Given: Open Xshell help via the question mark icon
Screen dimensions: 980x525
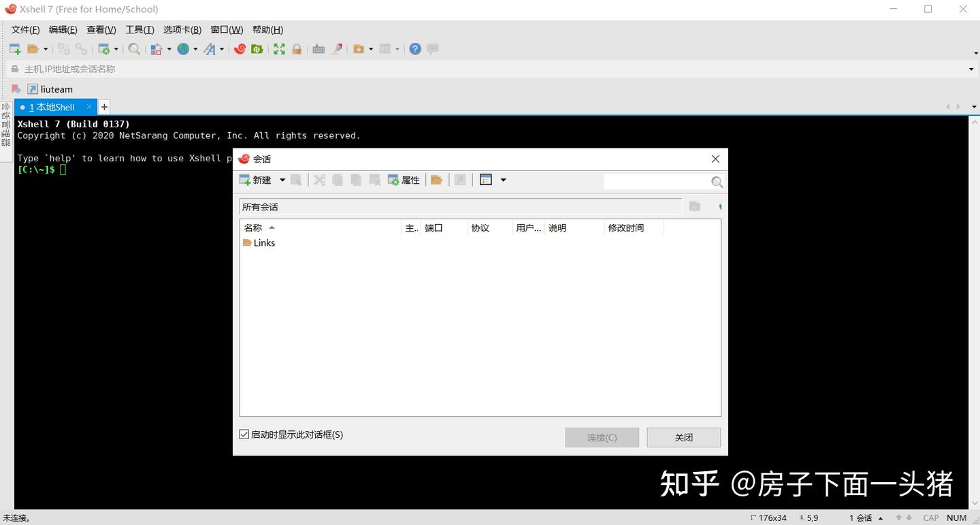Looking at the screenshot, I should [415, 48].
